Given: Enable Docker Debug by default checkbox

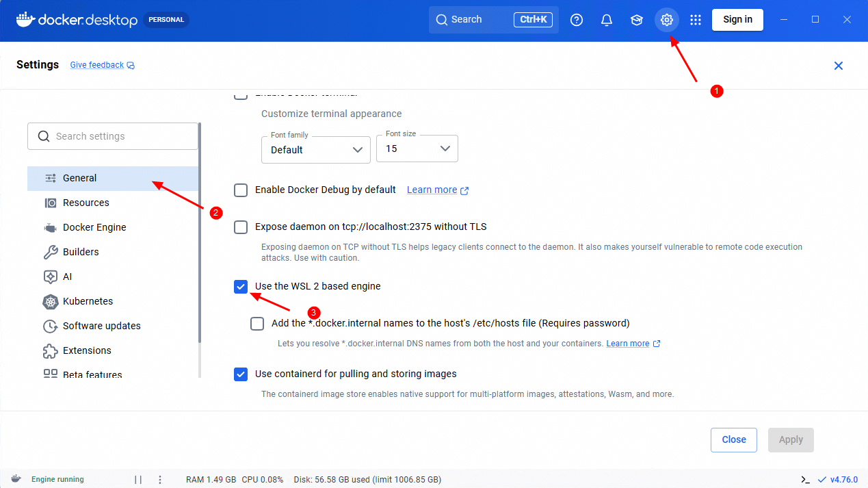Looking at the screenshot, I should click(x=241, y=190).
